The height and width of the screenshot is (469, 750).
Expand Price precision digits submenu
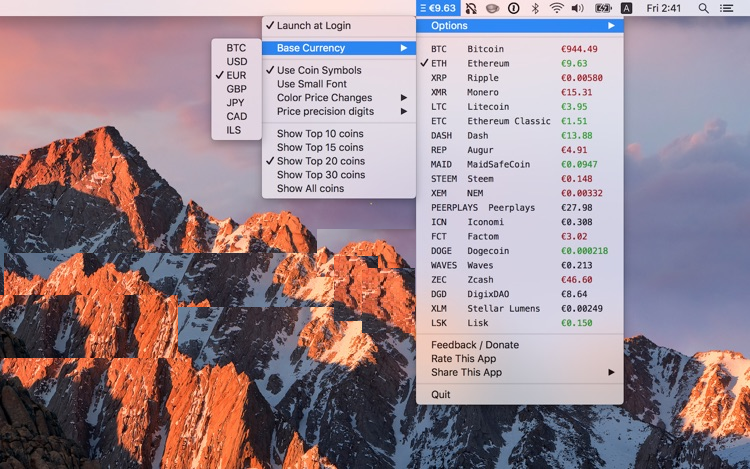click(339, 111)
